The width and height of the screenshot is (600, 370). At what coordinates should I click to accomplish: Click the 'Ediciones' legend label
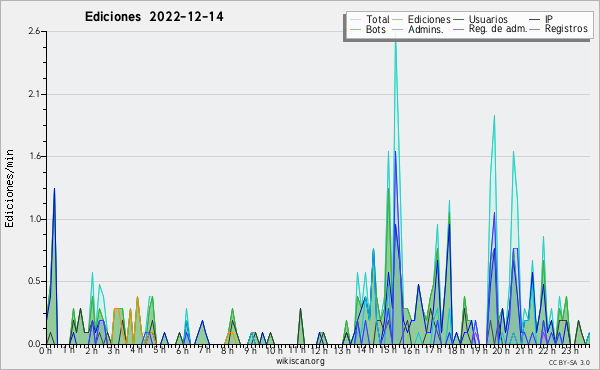coord(429,19)
